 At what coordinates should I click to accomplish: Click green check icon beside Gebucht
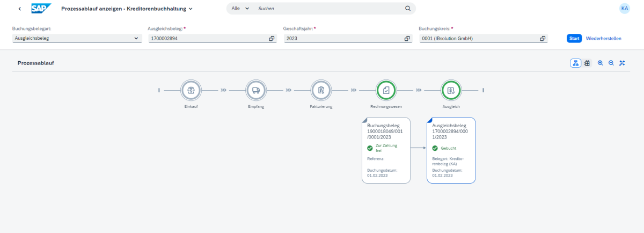pos(435,148)
